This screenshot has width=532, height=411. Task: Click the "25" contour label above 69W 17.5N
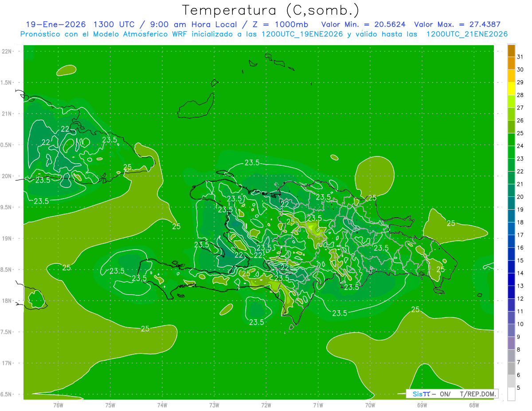(x=415, y=309)
